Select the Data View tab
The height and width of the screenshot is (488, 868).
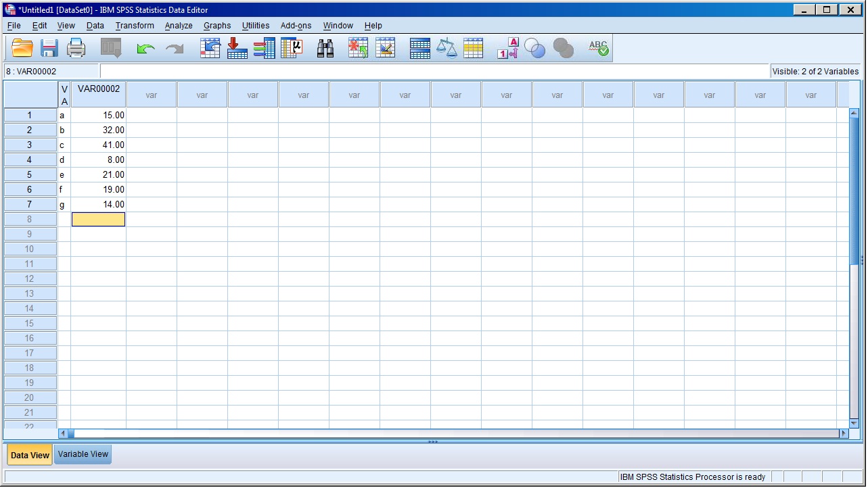pos(30,455)
